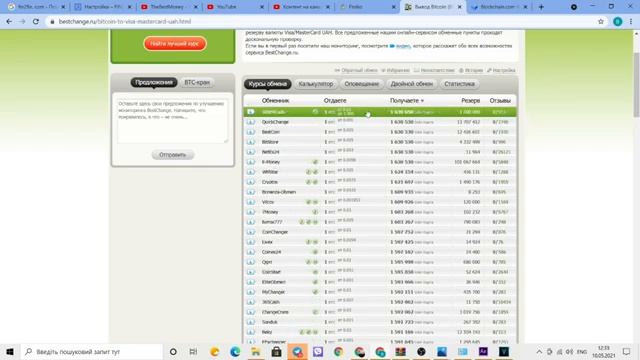Click Отправить button

[173, 155]
